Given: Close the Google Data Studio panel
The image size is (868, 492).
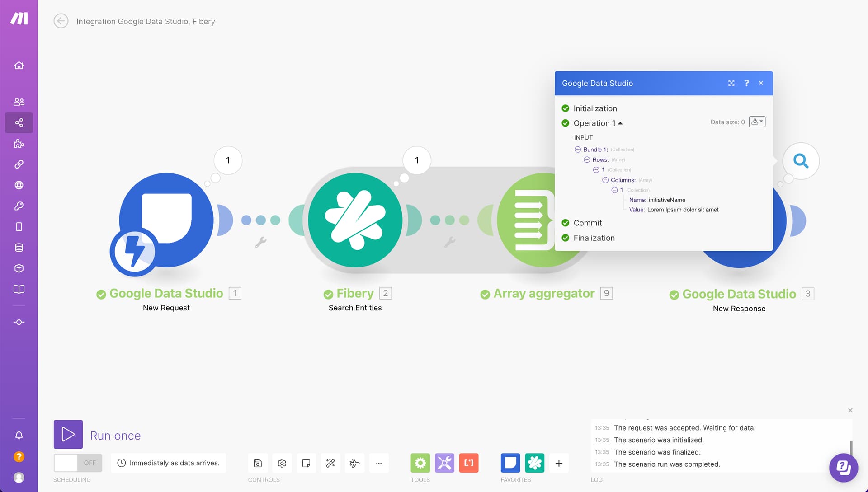Looking at the screenshot, I should pyautogui.click(x=761, y=83).
